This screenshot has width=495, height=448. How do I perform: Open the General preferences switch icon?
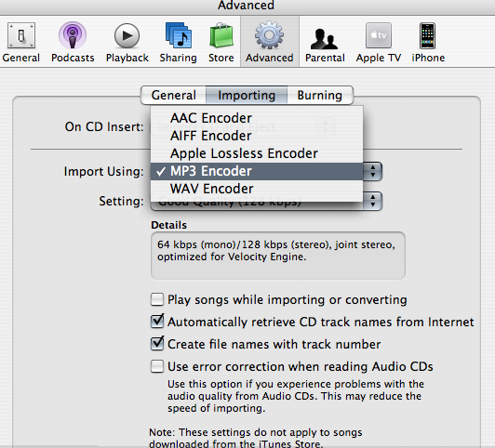tap(21, 35)
